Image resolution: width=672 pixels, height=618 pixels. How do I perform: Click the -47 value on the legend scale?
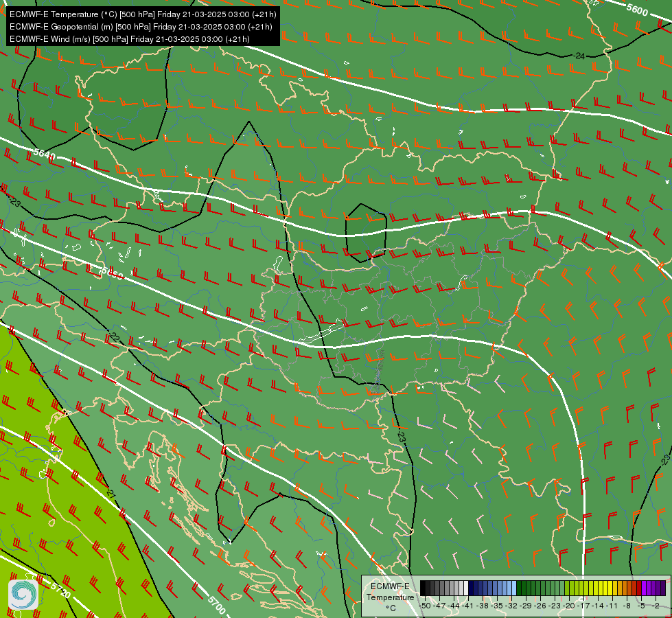click(439, 606)
